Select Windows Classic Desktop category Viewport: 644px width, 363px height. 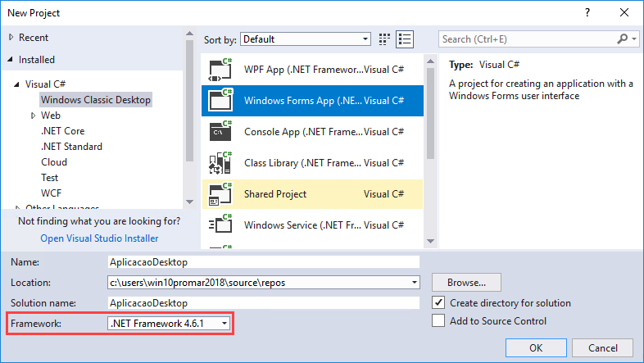click(96, 100)
